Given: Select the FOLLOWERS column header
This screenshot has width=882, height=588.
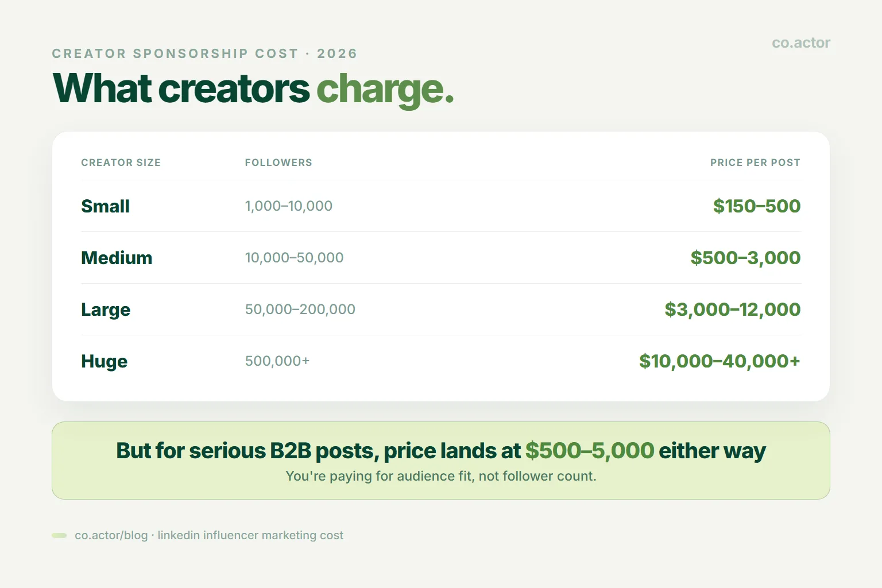Looking at the screenshot, I should click(278, 163).
